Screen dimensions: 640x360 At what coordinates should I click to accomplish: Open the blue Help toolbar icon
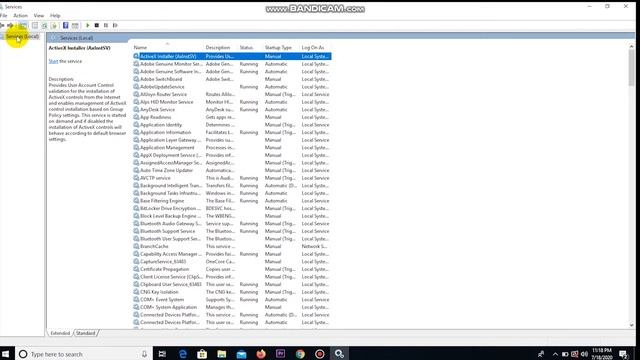tap(65, 25)
